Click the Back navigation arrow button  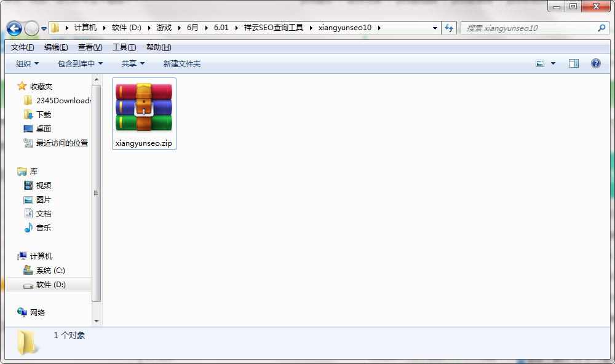15,28
